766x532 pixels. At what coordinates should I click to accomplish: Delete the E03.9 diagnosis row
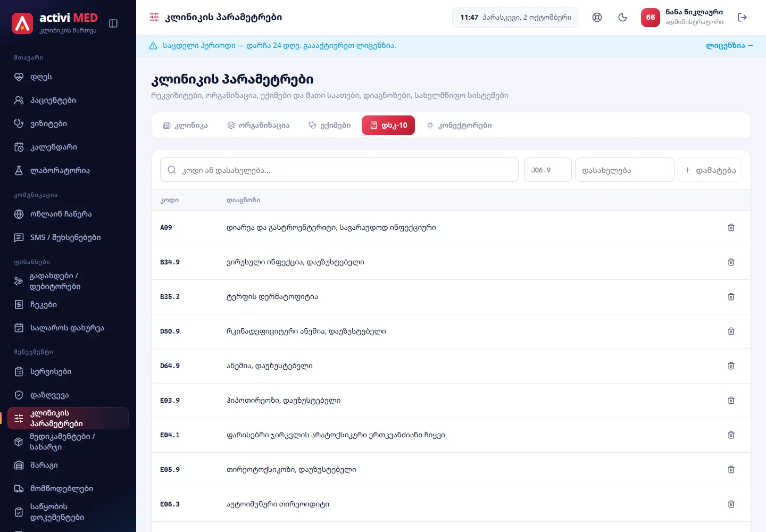pos(731,401)
